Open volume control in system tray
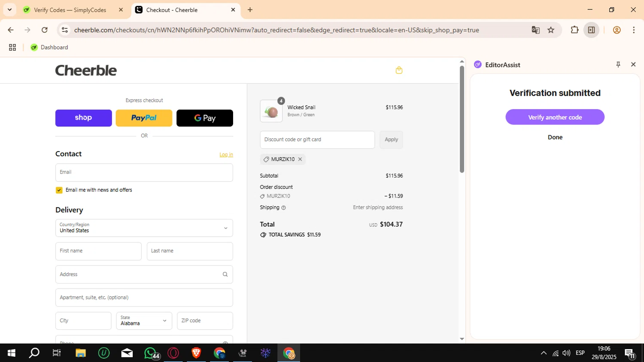 pos(566,353)
